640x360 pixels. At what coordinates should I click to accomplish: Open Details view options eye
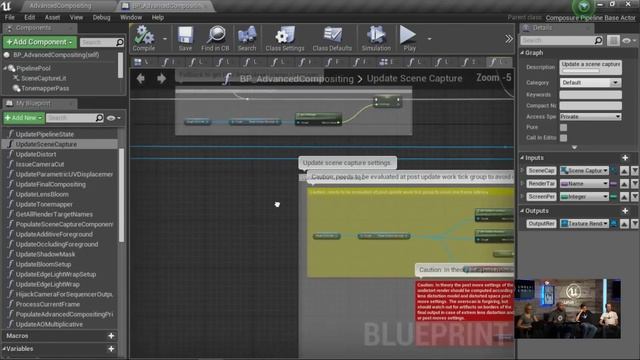pos(629,40)
